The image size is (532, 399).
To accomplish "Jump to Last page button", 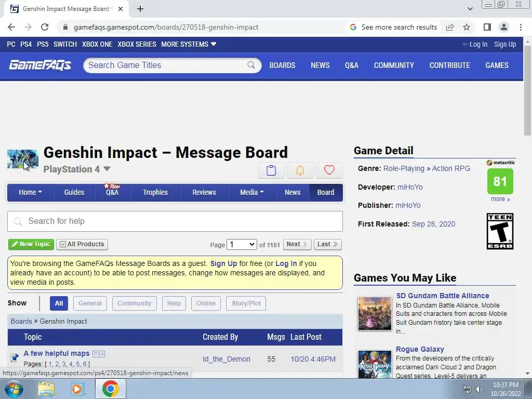I will tap(327, 244).
